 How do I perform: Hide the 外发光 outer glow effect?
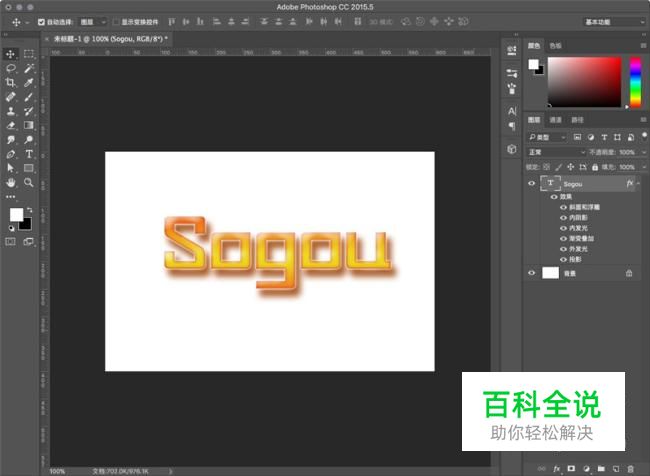[x=563, y=249]
